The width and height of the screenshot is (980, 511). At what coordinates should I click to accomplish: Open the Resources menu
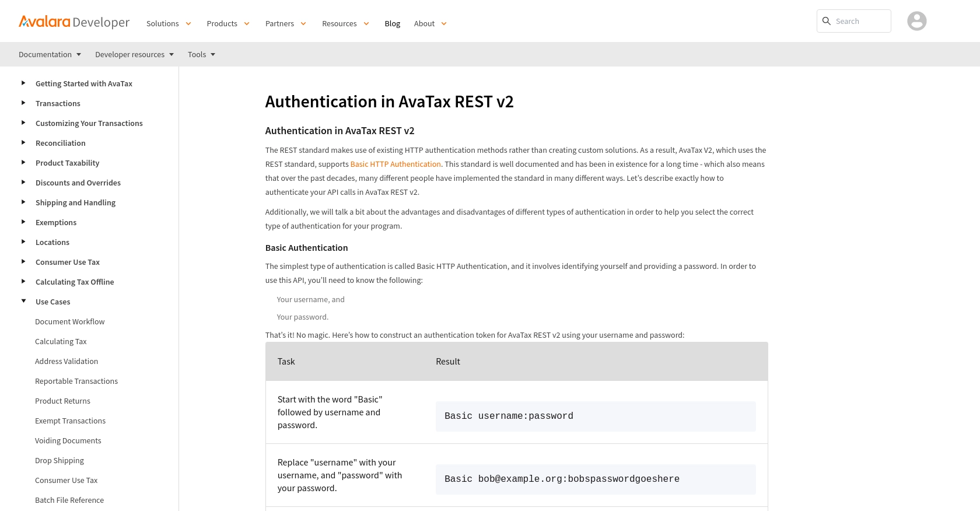click(x=339, y=23)
